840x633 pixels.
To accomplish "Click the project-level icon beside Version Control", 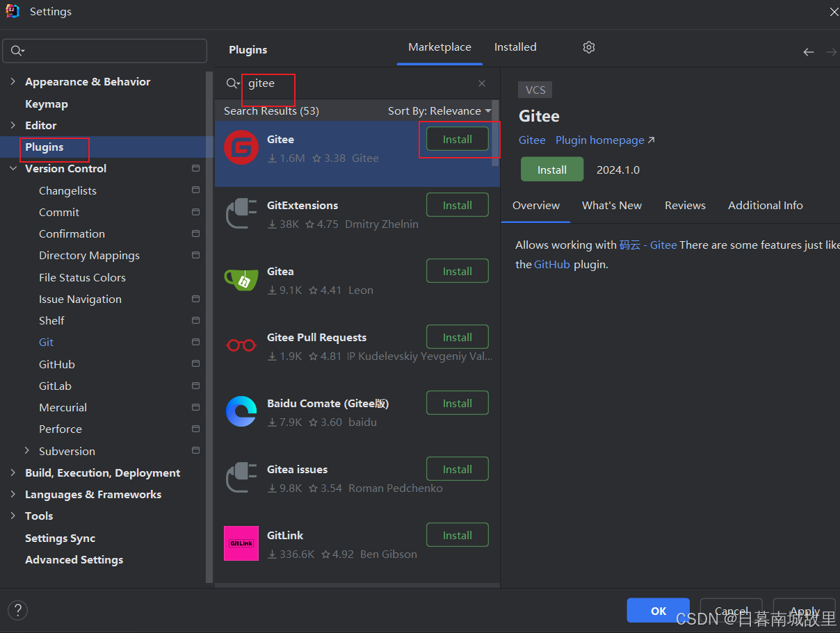I will click(x=195, y=168).
